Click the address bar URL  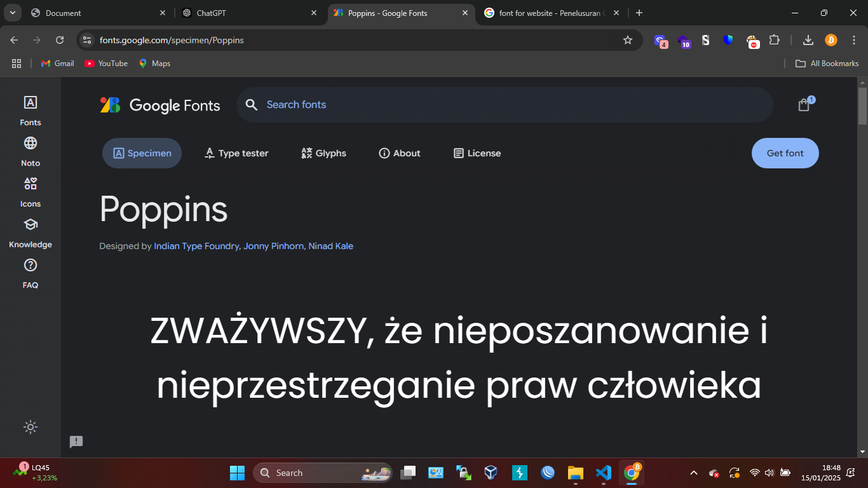(x=172, y=40)
